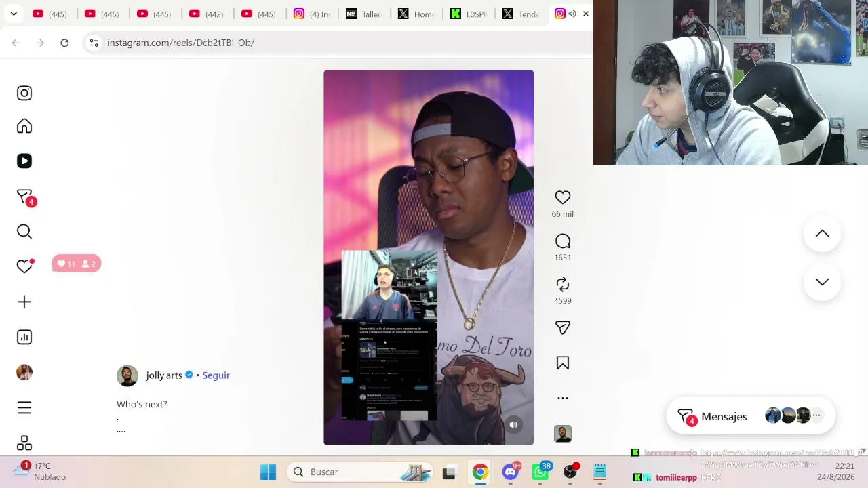This screenshot has height=488, width=868.
Task: Switch to the Kick LOSPI tab
Action: pos(468,14)
